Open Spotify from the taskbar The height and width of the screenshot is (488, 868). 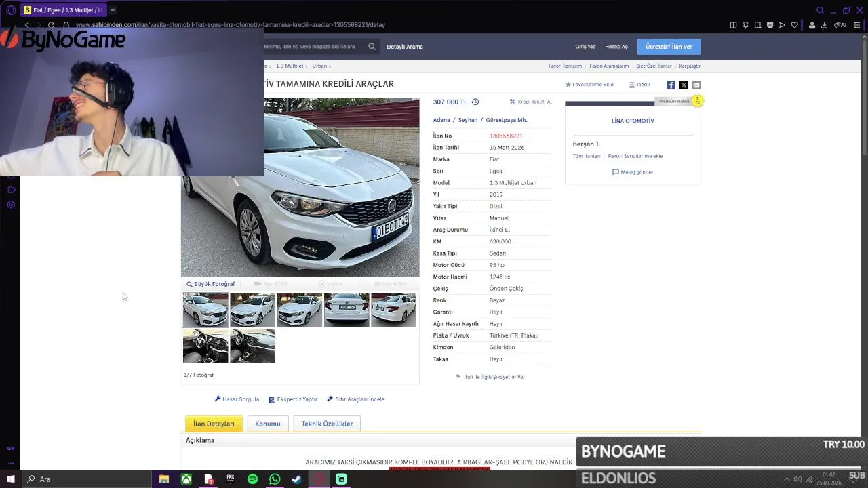pos(252,479)
